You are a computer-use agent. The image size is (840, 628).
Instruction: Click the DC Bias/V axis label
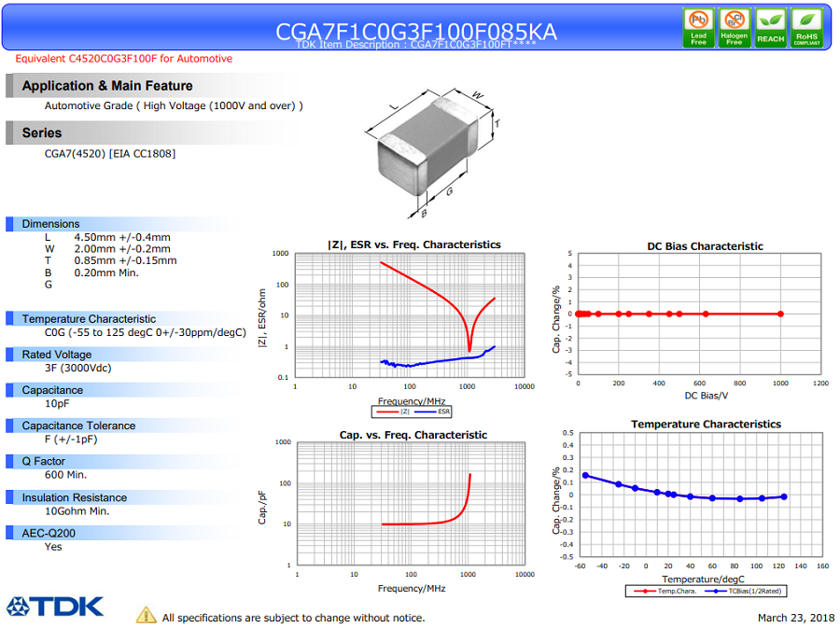[x=707, y=396]
